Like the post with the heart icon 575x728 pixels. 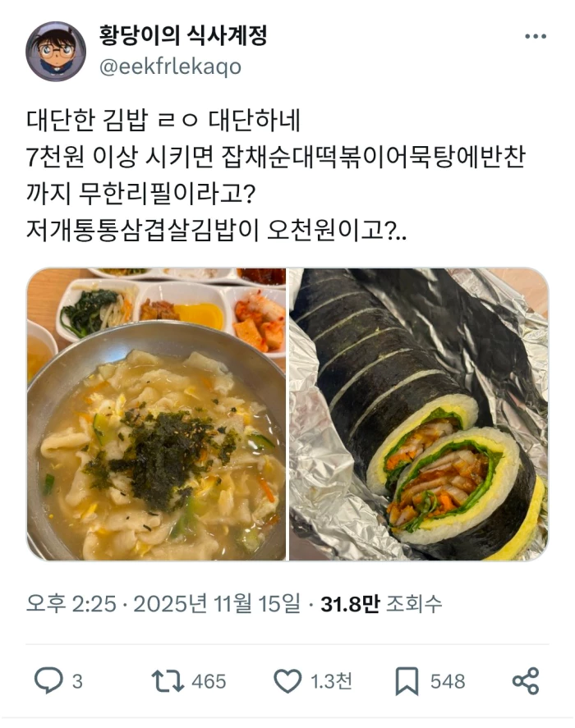(287, 681)
